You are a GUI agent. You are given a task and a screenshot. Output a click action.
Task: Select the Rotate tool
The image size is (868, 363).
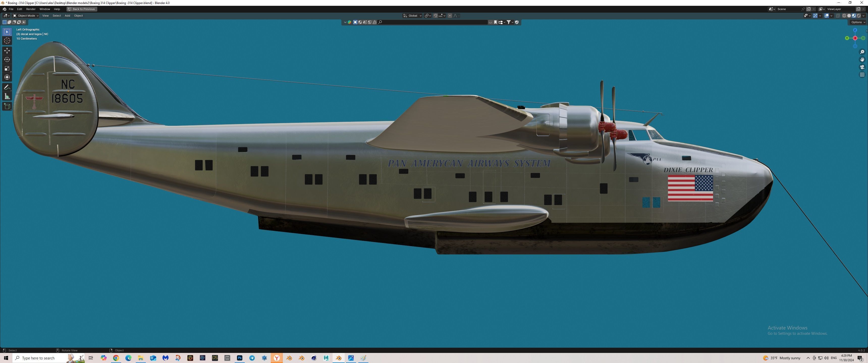[x=7, y=59]
